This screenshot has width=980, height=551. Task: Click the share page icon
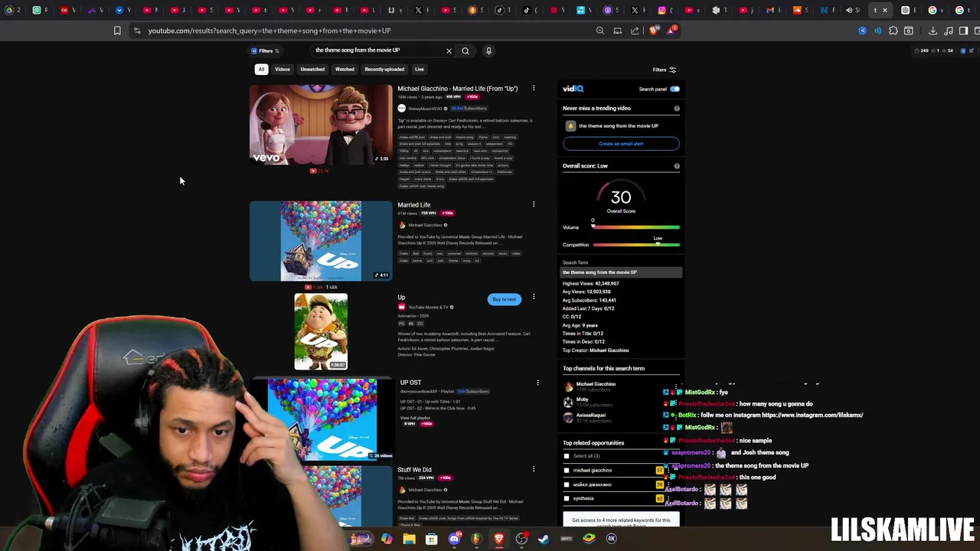[x=635, y=31]
